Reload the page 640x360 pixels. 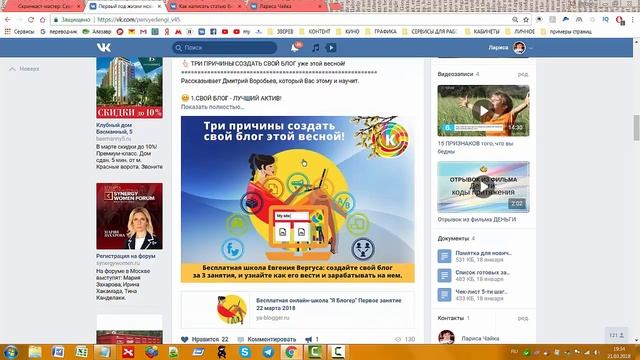point(31,20)
